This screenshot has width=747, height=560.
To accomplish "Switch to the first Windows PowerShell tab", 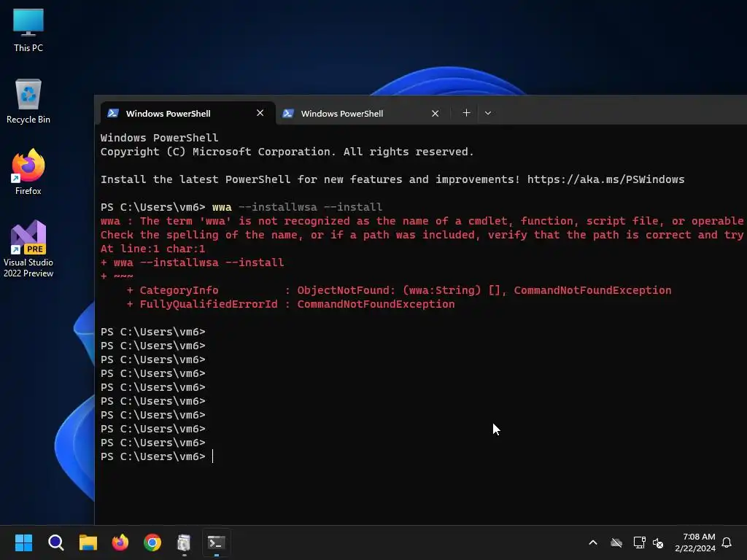I will [187, 113].
